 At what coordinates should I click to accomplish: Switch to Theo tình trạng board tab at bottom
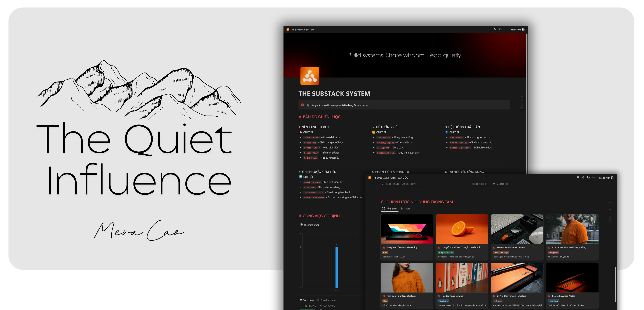pyautogui.click(x=326, y=300)
